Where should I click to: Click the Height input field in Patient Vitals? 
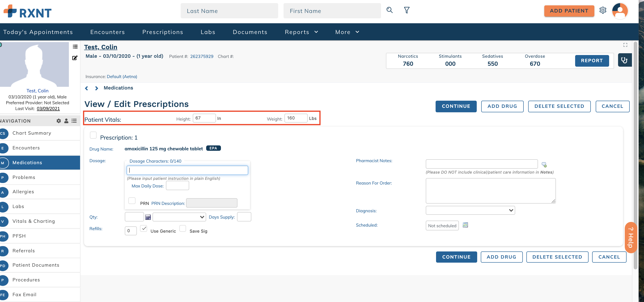204,118
